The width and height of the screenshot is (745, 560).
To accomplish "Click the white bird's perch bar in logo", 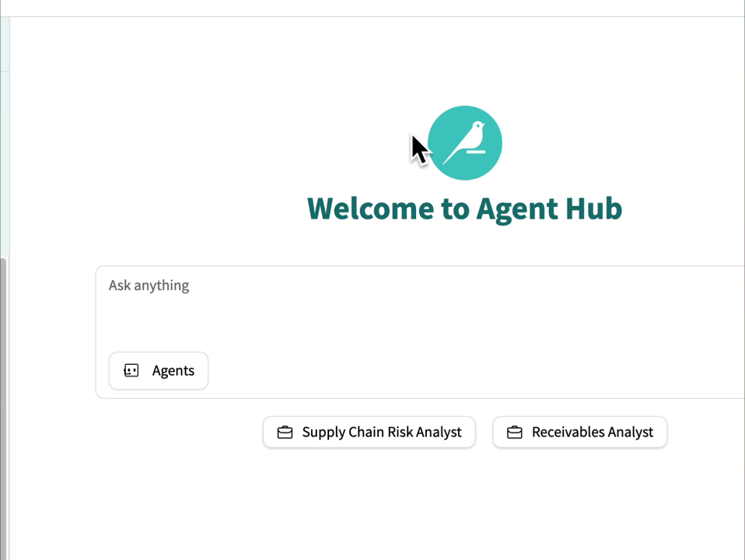I will coord(475,152).
